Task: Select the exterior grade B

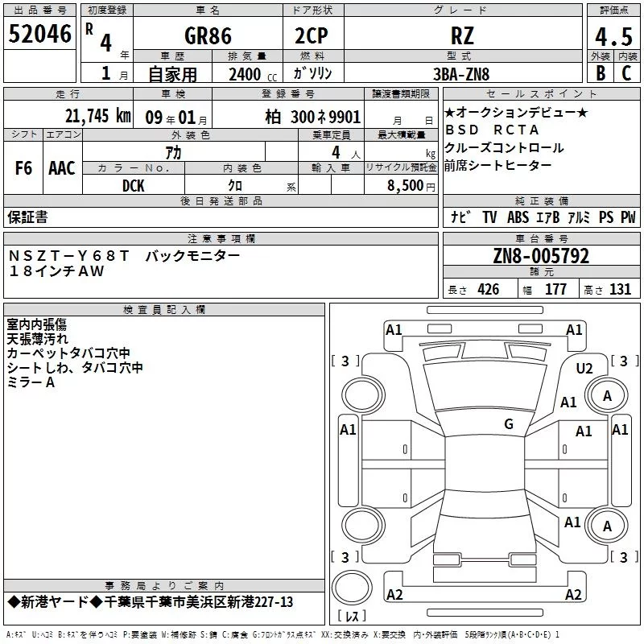Action: 601,73
